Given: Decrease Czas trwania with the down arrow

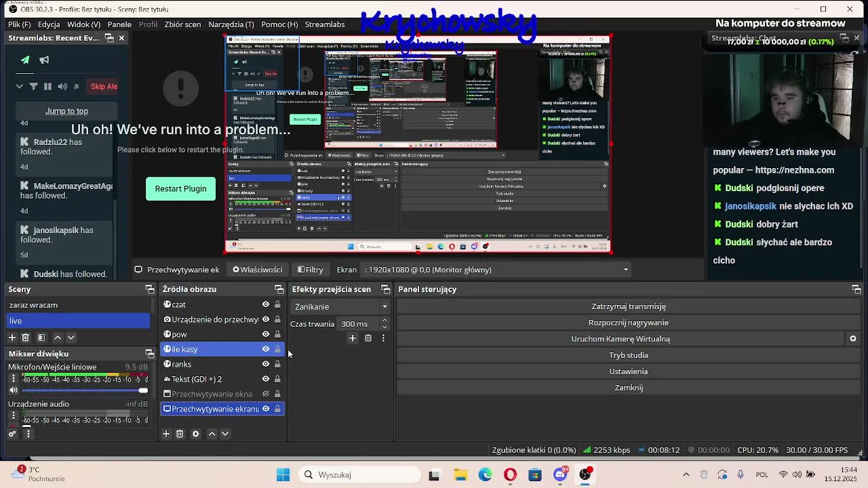Looking at the screenshot, I should click(384, 327).
